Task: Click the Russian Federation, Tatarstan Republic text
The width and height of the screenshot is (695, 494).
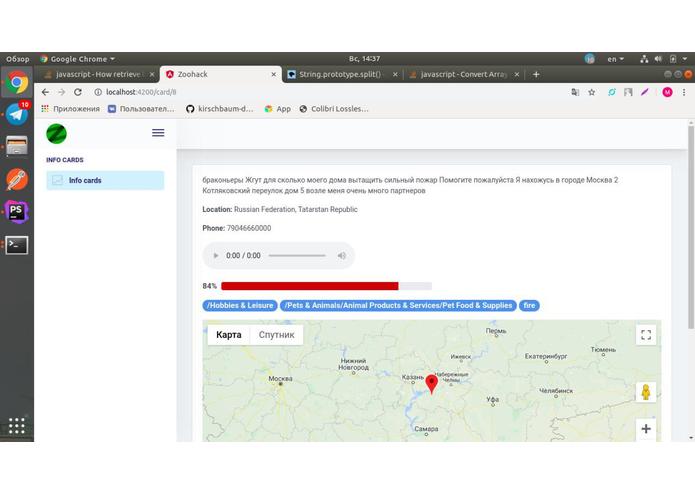Action: pyautogui.click(x=296, y=210)
